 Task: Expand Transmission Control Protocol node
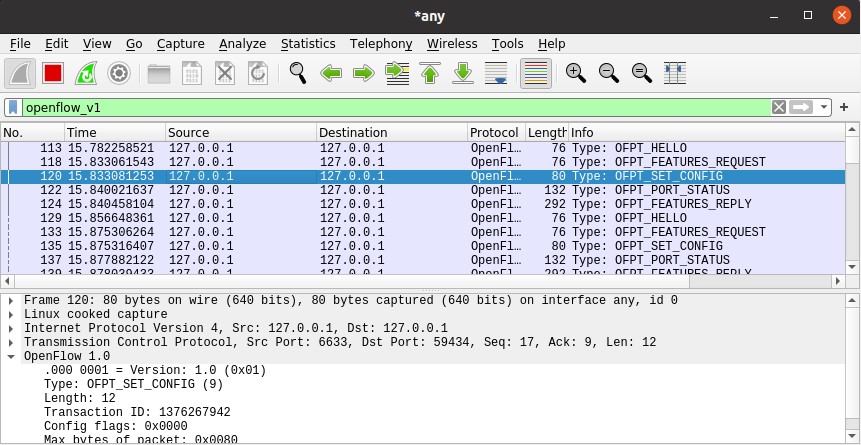[12, 342]
